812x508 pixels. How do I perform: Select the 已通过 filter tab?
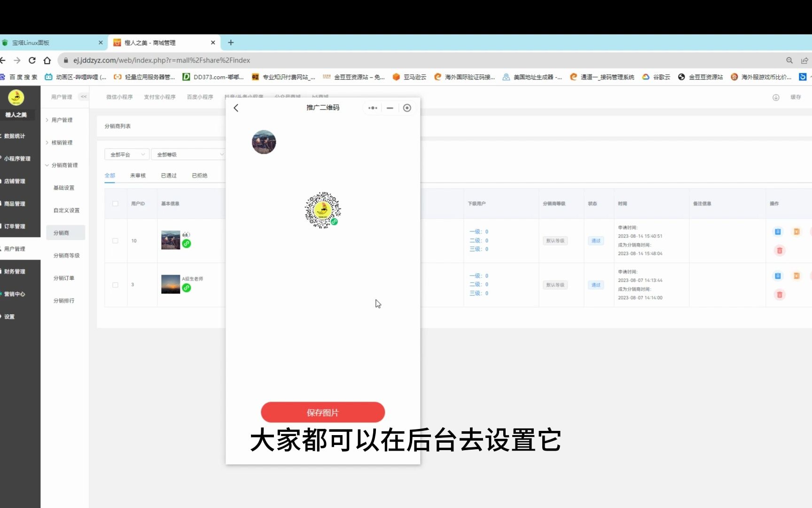169,175
